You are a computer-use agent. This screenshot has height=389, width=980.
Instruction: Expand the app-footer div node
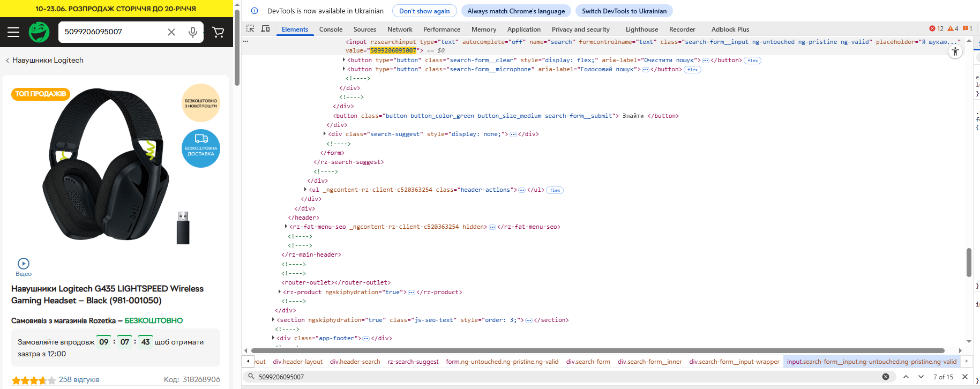pyautogui.click(x=273, y=338)
